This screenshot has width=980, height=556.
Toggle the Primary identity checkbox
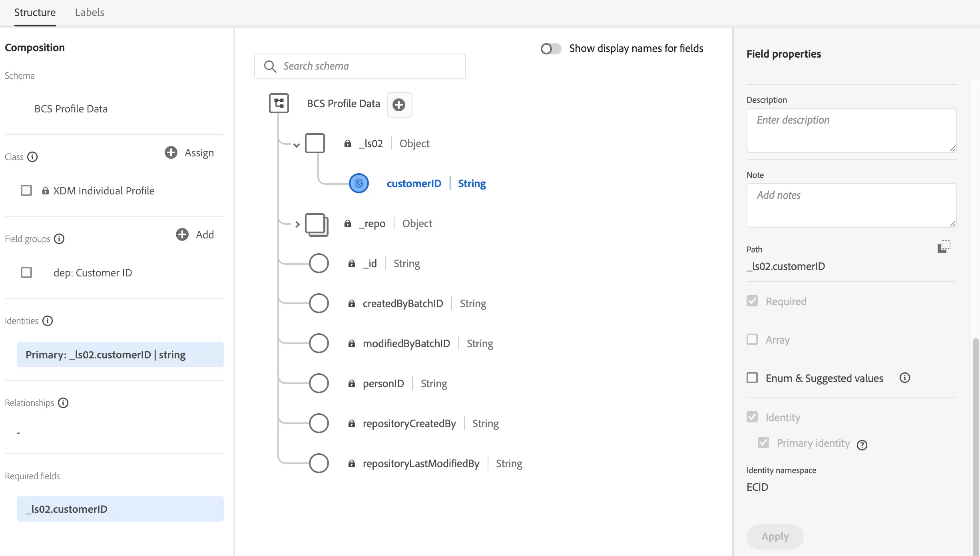click(763, 442)
